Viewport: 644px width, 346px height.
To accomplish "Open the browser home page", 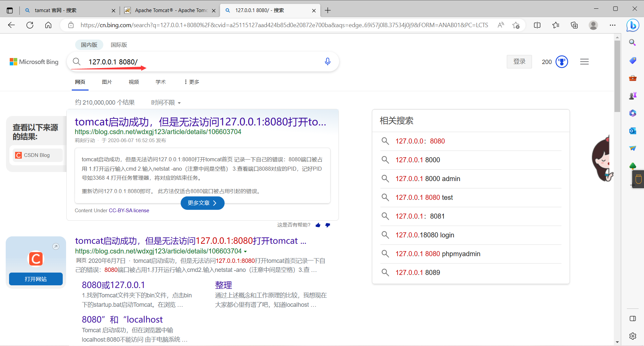I will click(x=48, y=25).
